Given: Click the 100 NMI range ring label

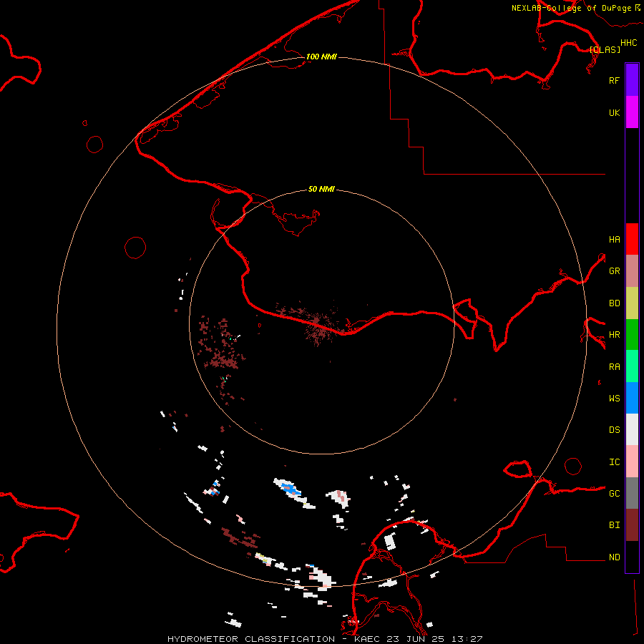Looking at the screenshot, I should (321, 57).
